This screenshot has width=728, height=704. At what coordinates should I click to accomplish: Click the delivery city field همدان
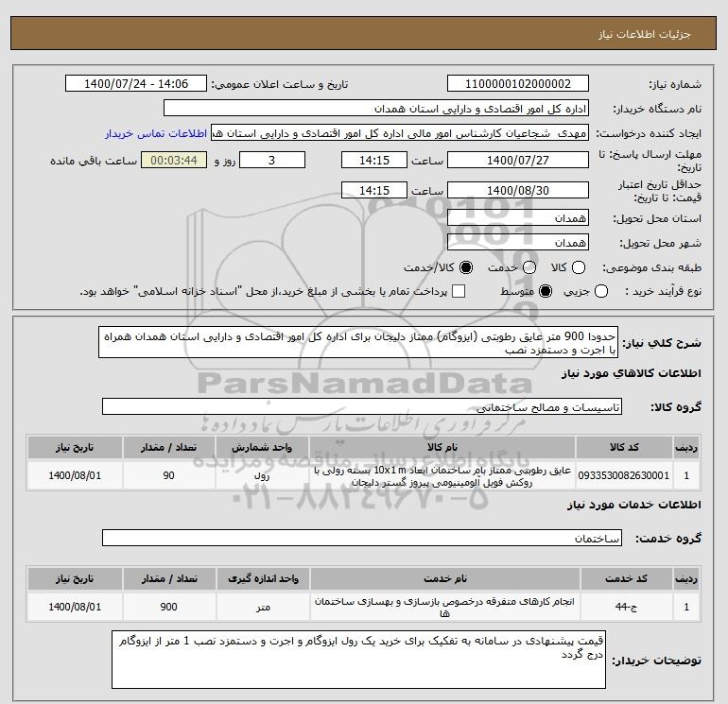[x=518, y=242]
